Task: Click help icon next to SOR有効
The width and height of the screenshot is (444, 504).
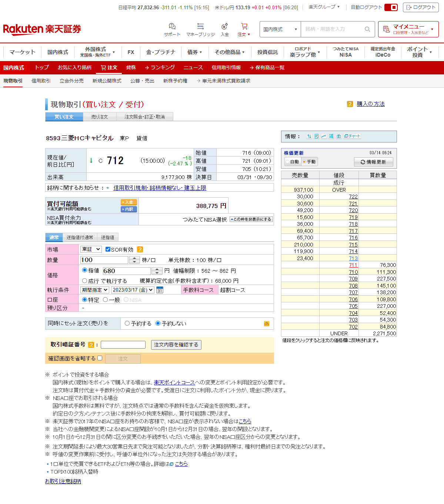Action: (140, 250)
